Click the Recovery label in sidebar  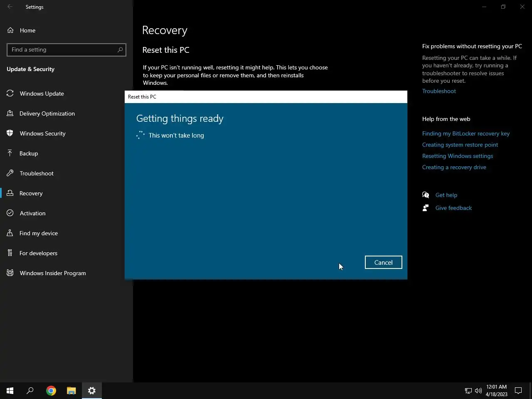(x=31, y=193)
